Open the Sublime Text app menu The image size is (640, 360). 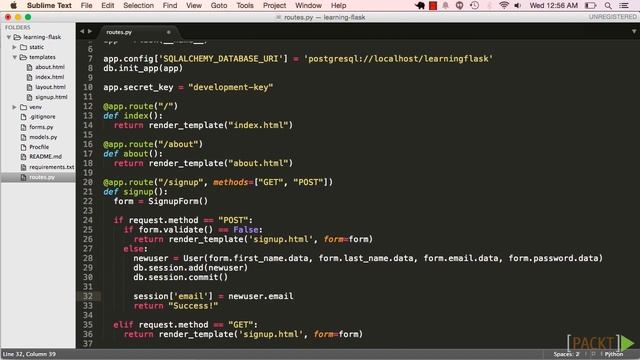pyautogui.click(x=49, y=5)
